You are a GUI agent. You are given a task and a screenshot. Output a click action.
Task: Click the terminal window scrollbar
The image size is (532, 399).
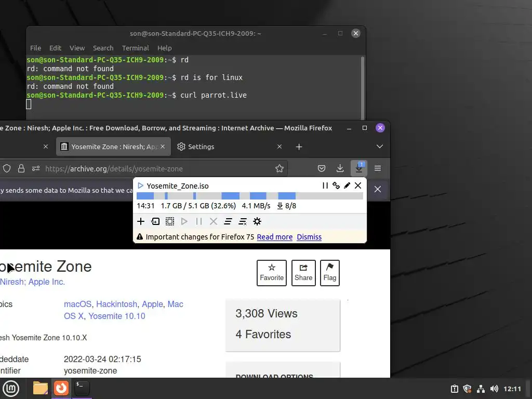(x=363, y=87)
